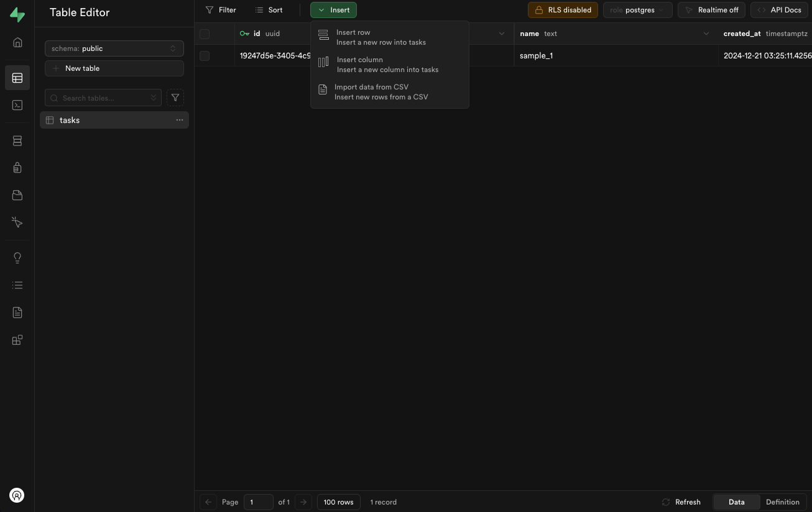The height and width of the screenshot is (512, 812).
Task: Go to previous page arrow
Action: pos(208,502)
